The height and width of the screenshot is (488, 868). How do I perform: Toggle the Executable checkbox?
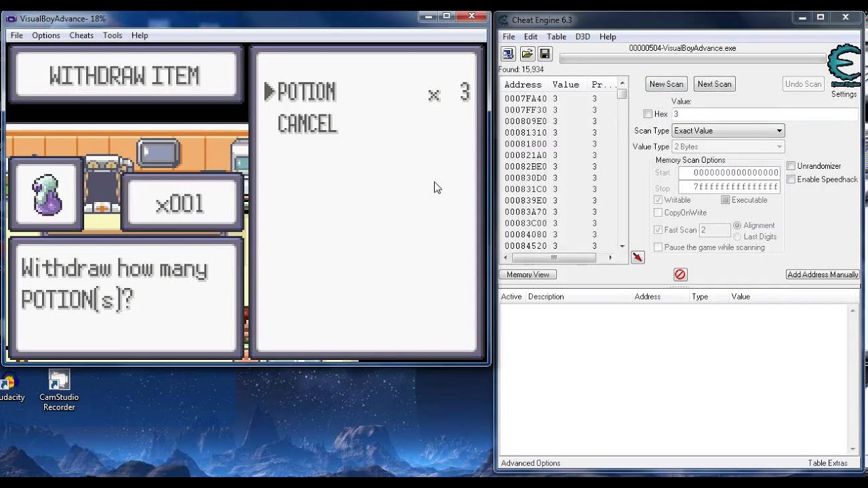click(725, 200)
